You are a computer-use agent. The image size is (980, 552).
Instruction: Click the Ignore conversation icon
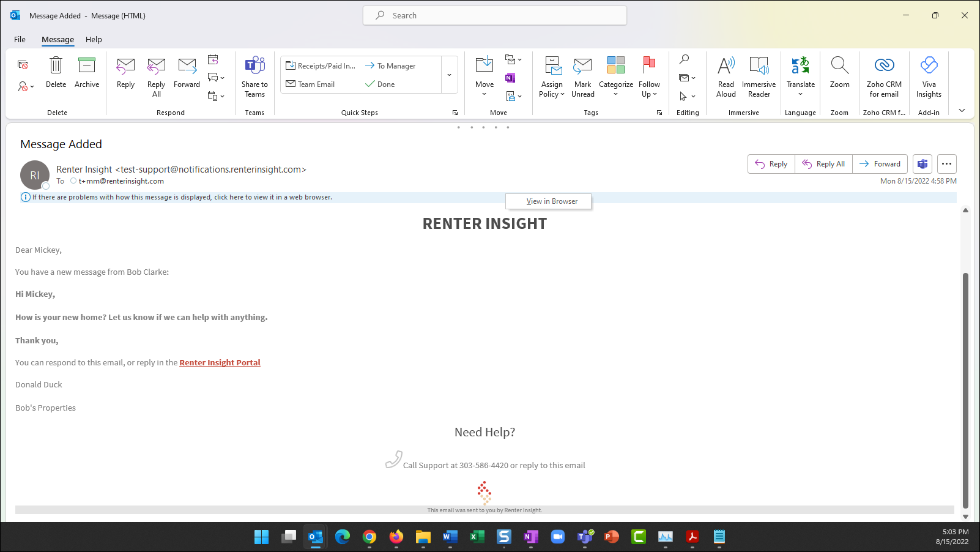23,65
